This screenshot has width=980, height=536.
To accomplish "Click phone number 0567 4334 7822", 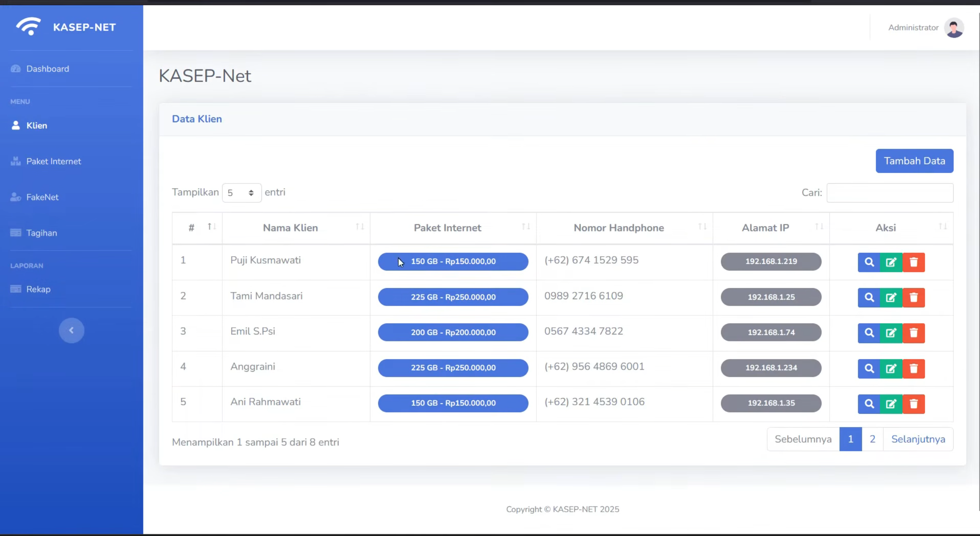I will point(584,331).
